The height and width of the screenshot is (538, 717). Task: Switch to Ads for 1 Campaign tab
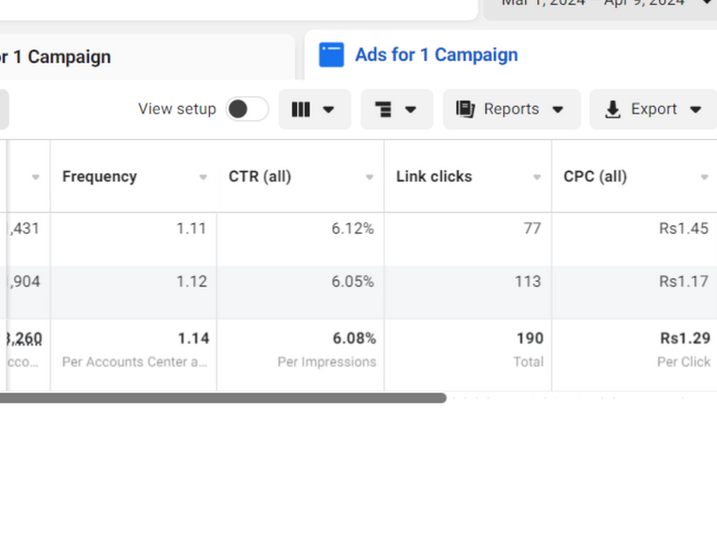[x=436, y=55]
